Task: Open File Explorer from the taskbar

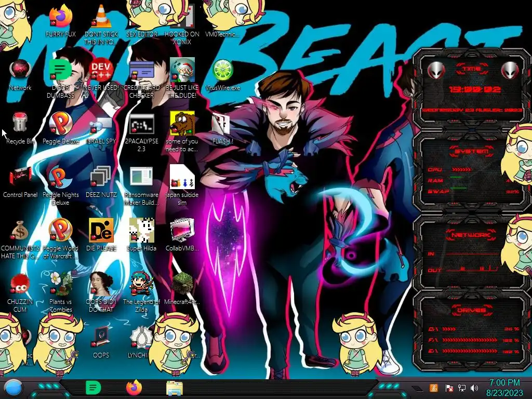Action: pyautogui.click(x=175, y=389)
